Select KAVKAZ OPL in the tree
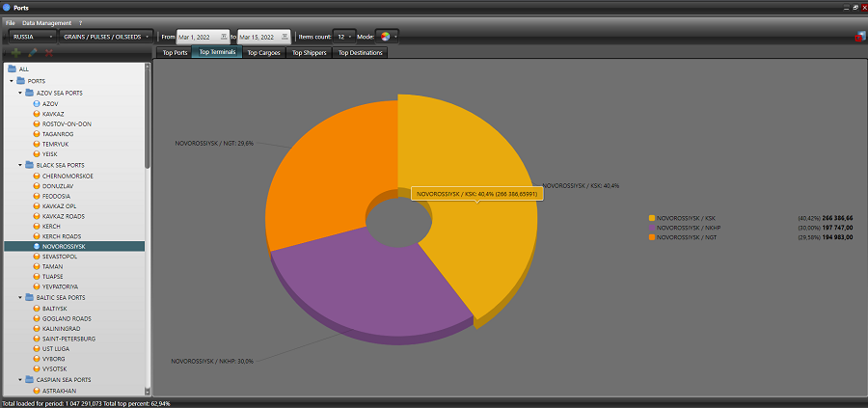This screenshot has width=868, height=408. click(60, 206)
